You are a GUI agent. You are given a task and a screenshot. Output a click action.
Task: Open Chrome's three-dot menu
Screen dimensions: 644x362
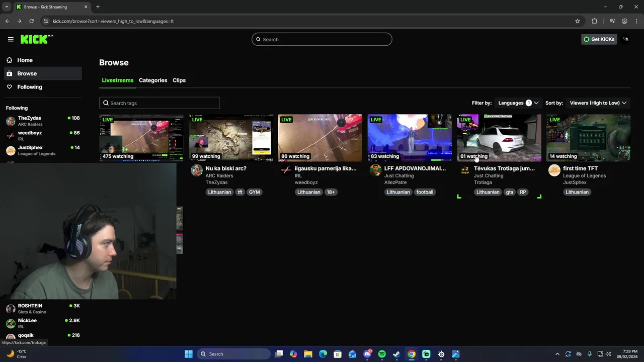point(636,21)
